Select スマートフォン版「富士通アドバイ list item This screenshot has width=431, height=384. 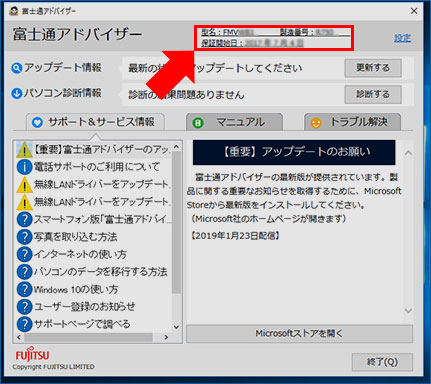point(103,219)
